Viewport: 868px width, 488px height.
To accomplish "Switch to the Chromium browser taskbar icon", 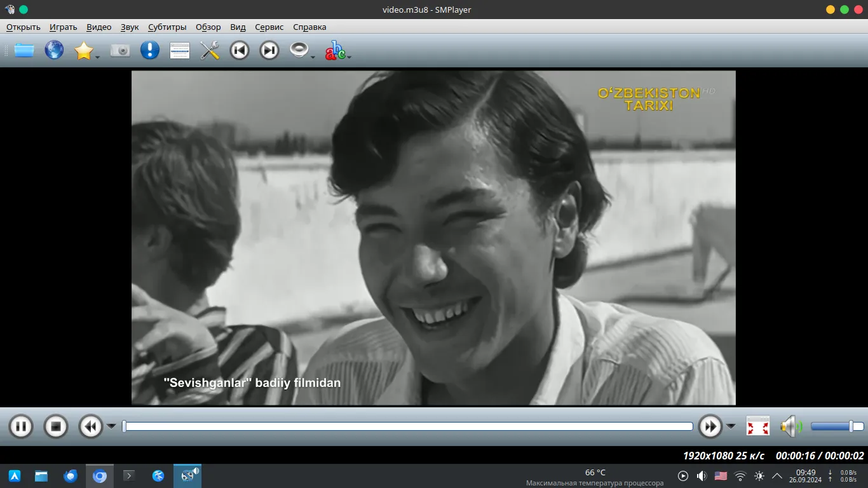I will tap(100, 476).
